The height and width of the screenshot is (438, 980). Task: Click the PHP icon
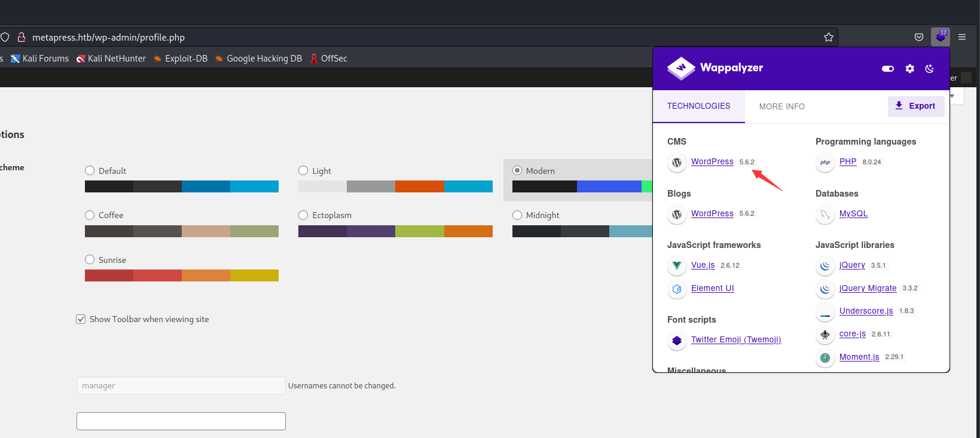pyautogui.click(x=825, y=162)
